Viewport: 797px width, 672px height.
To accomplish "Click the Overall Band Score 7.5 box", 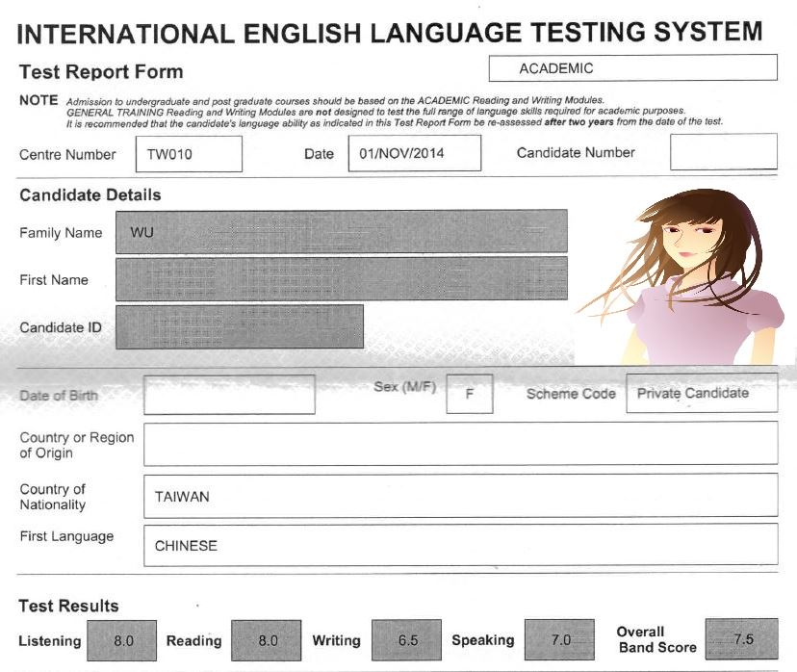I will pyautogui.click(x=741, y=639).
